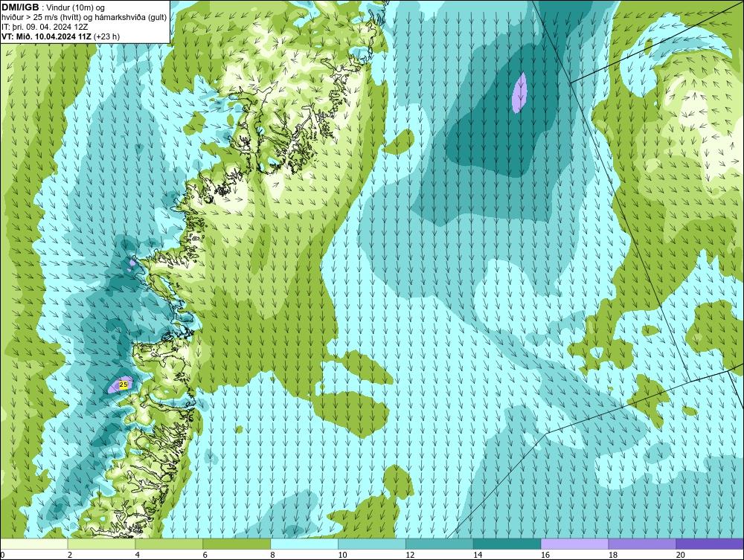
Task: Click the purple wind maximum patch over northern sea
Action: click(x=519, y=92)
